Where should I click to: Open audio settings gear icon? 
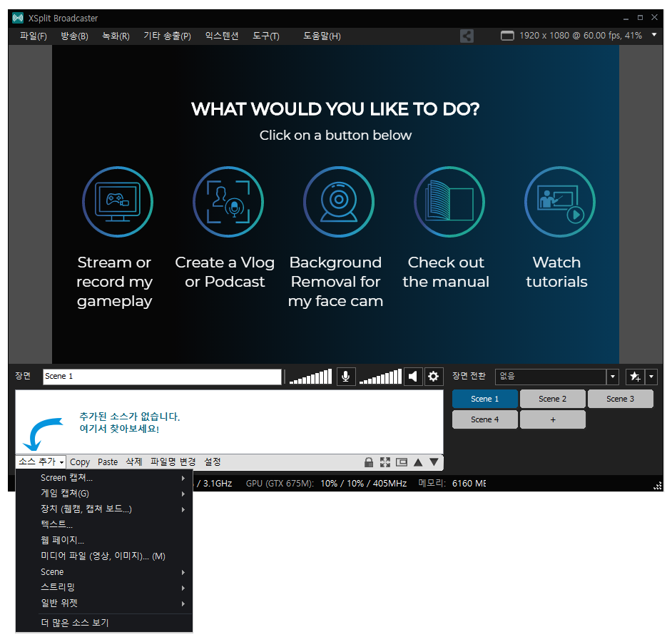point(433,377)
